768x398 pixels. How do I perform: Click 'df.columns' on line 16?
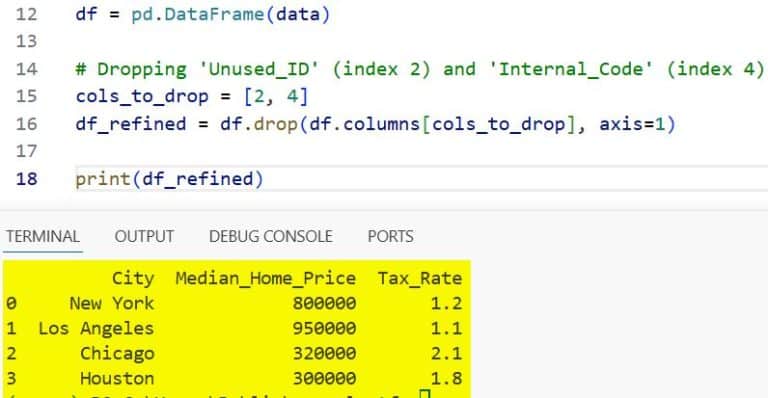364,124
